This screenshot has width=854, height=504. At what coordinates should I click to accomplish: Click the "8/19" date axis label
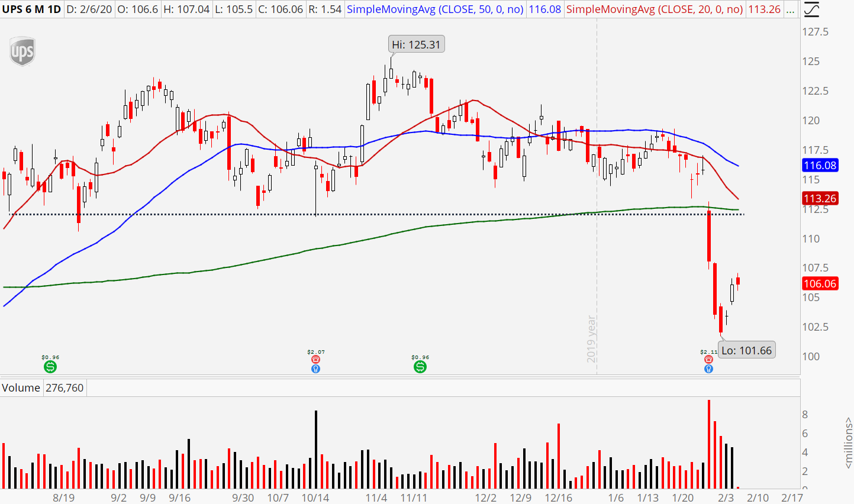coord(64,497)
